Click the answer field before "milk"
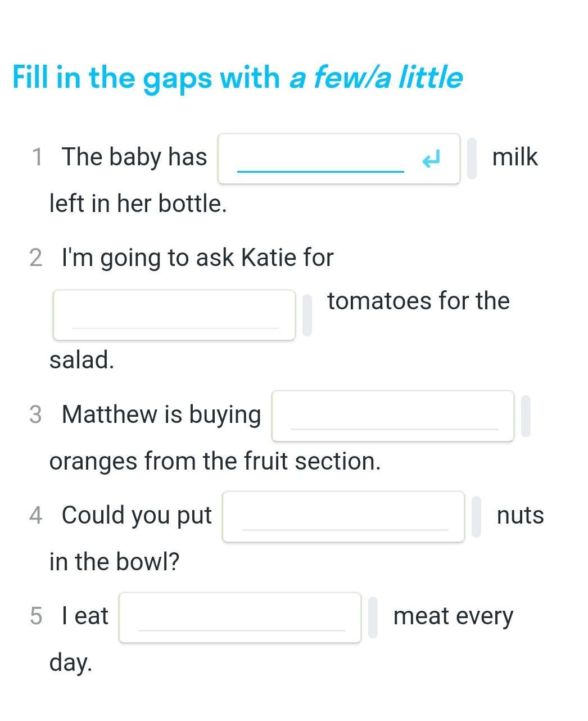 point(320,159)
